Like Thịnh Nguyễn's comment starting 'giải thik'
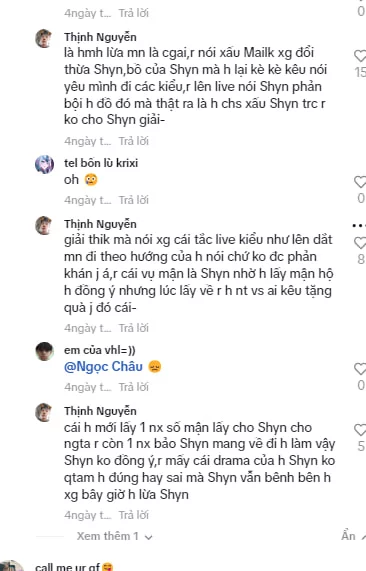 pyautogui.click(x=361, y=243)
